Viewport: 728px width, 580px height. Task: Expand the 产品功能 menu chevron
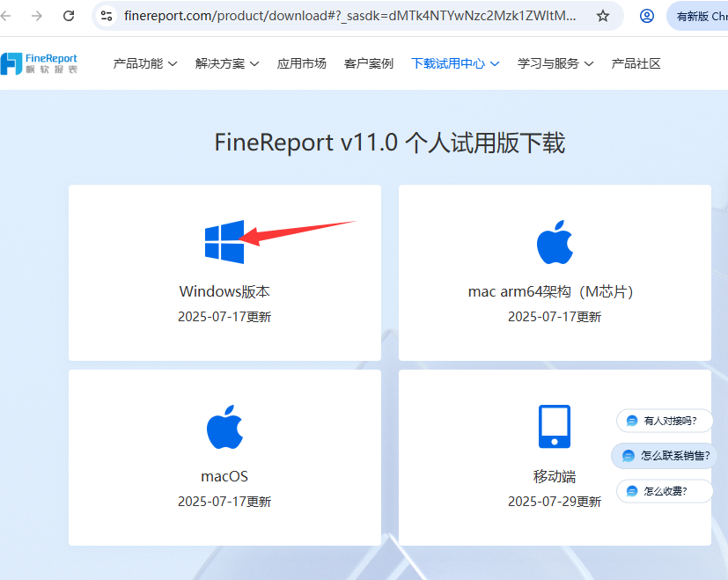(173, 63)
